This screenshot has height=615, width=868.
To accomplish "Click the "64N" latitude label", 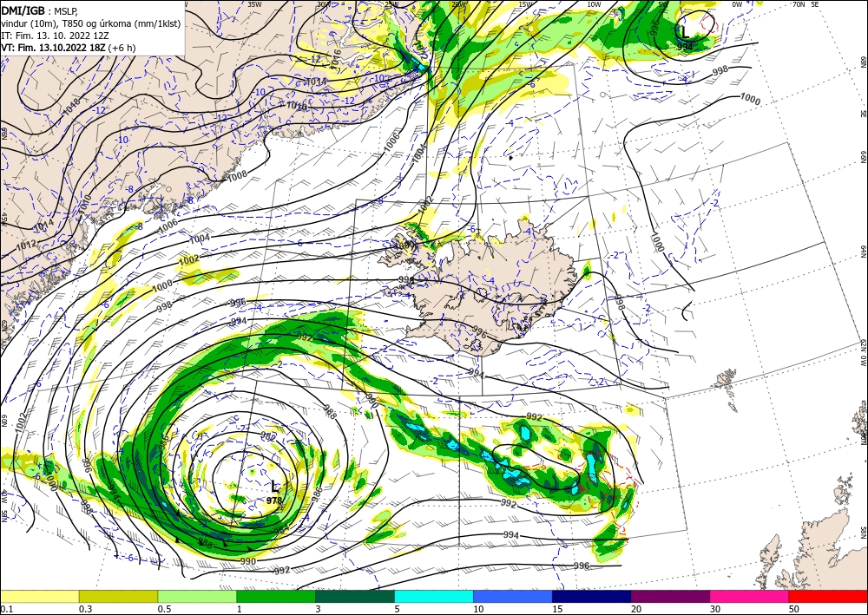I will point(863,252).
